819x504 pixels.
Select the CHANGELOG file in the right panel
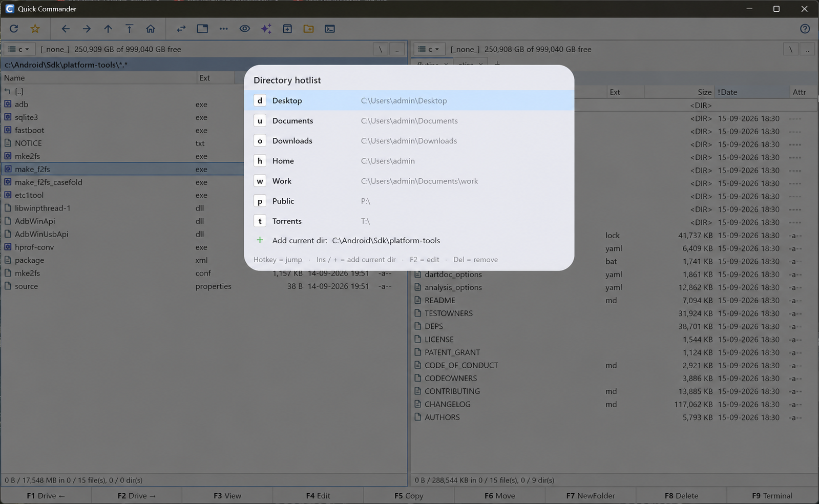(614, 404)
